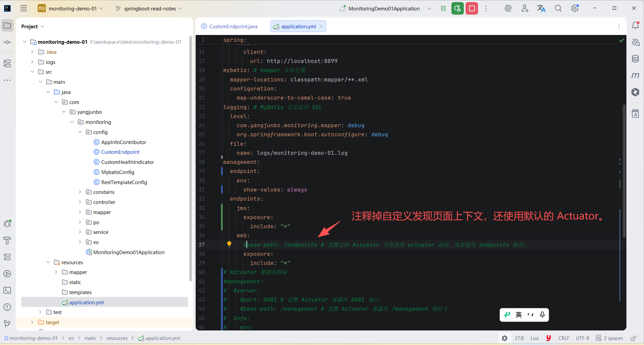Screen dimensions: 644x345
Task: Toggle input method English/Chinese mode
Action: (519, 315)
